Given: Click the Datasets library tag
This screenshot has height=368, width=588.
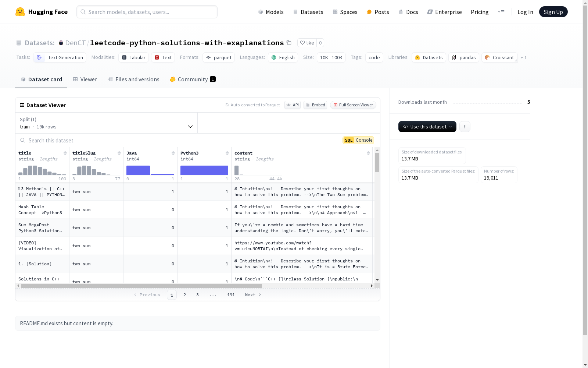Looking at the screenshot, I should tap(429, 57).
